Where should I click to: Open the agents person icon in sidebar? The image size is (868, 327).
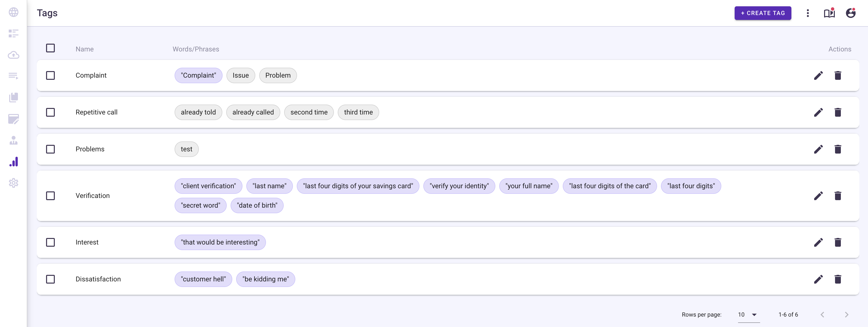click(x=14, y=140)
